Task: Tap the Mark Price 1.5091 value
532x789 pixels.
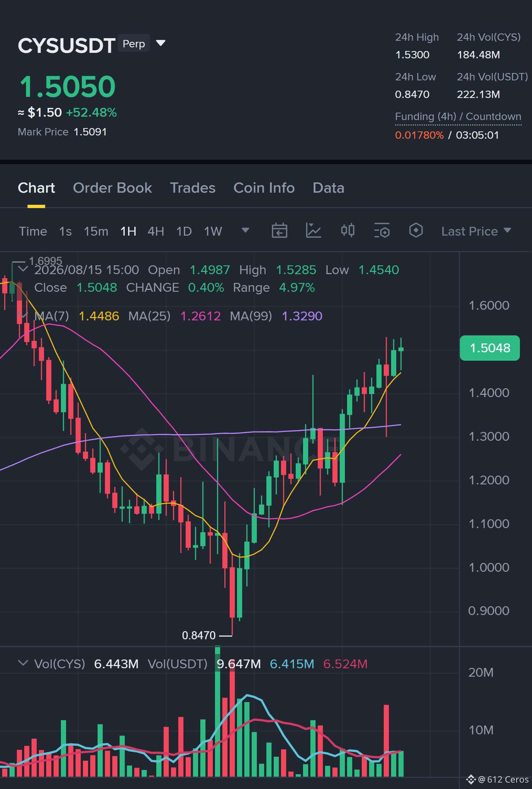Action: [x=90, y=132]
